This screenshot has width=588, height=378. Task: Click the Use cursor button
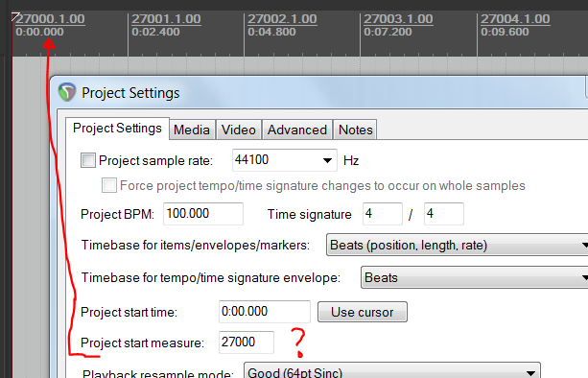click(363, 312)
